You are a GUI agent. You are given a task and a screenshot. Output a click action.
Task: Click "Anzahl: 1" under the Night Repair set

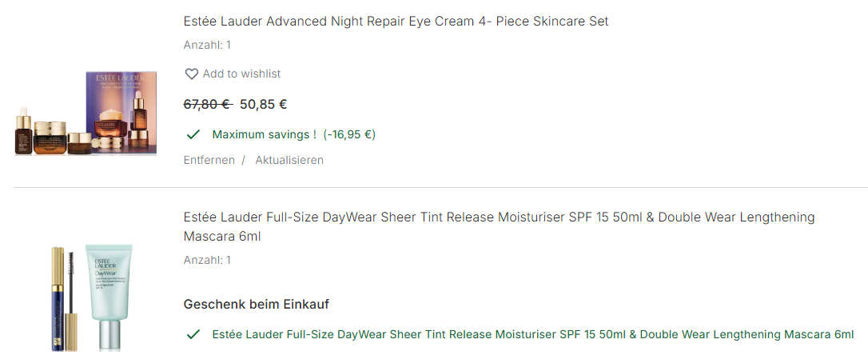[207, 45]
